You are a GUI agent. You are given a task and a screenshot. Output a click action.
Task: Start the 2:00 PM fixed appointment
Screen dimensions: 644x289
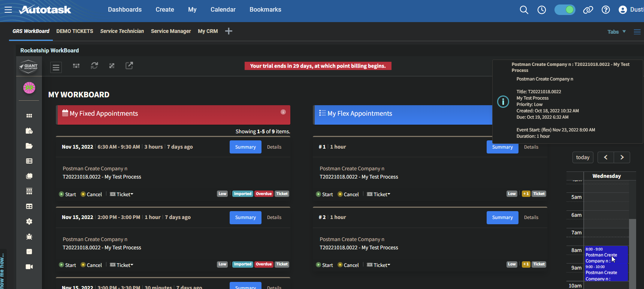[x=67, y=265]
